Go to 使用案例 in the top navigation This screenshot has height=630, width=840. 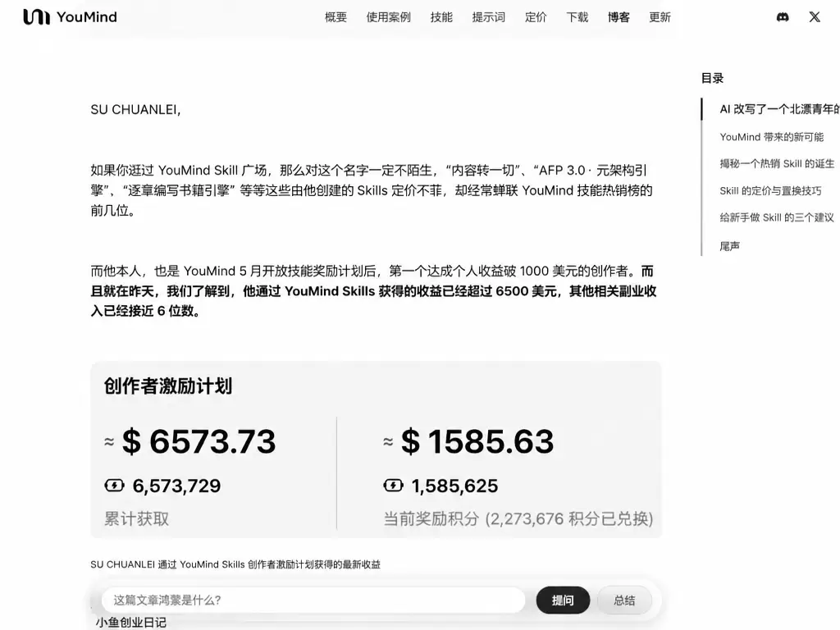(388, 17)
